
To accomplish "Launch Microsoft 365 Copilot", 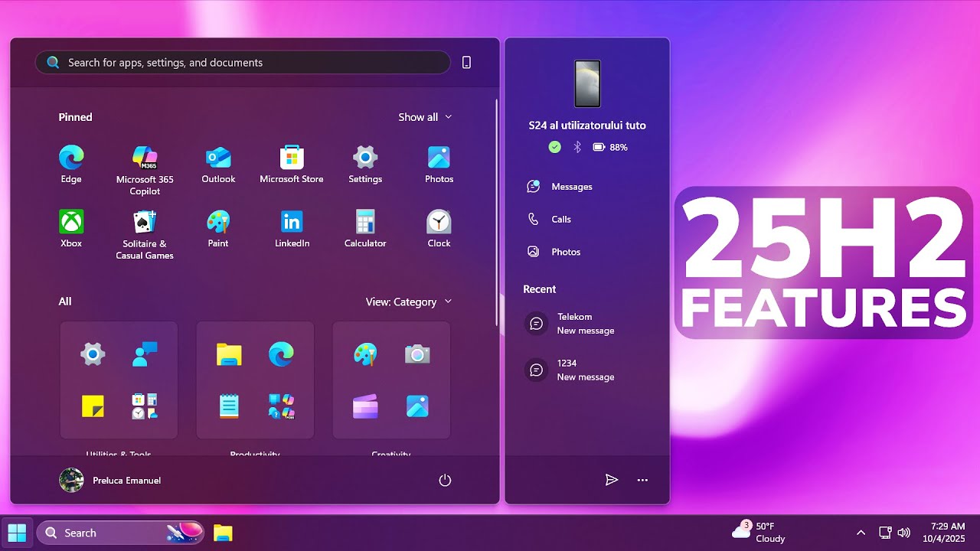I will coord(145,170).
